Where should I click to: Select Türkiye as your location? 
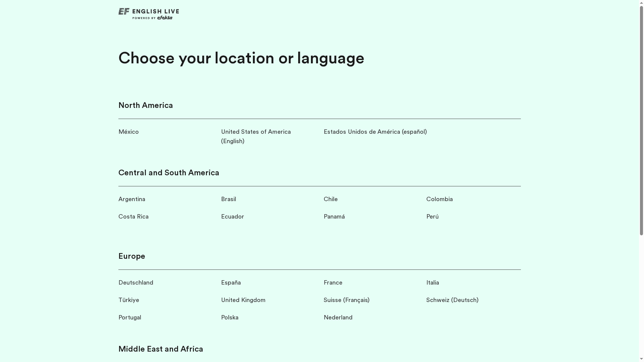(128, 300)
